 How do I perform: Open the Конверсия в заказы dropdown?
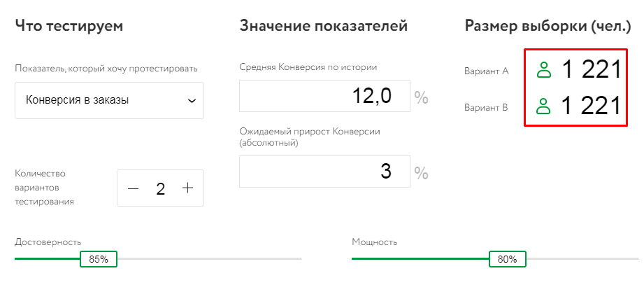(109, 100)
